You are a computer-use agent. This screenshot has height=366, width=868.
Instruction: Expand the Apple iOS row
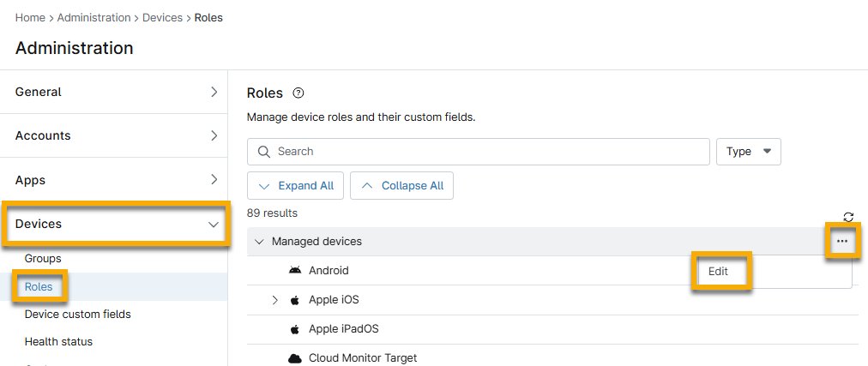[275, 300]
